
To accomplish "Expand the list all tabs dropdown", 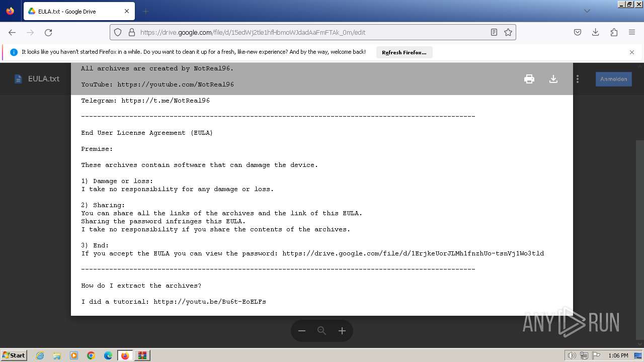I will point(587,11).
